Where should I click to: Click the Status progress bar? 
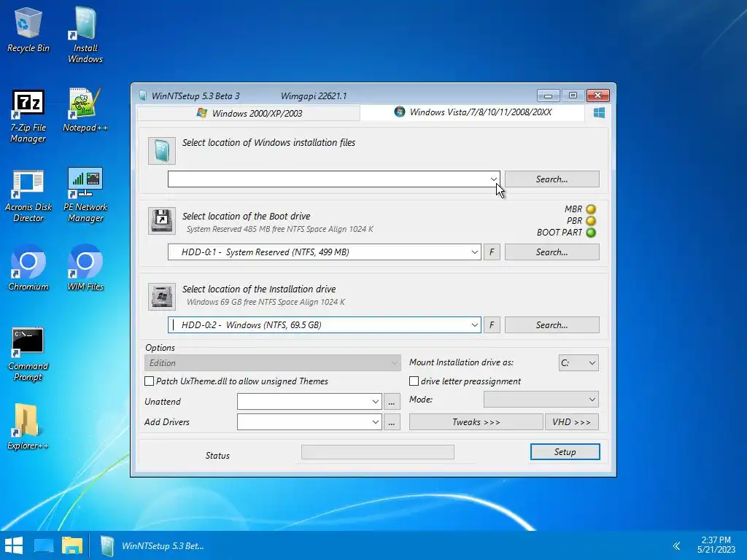coord(378,452)
